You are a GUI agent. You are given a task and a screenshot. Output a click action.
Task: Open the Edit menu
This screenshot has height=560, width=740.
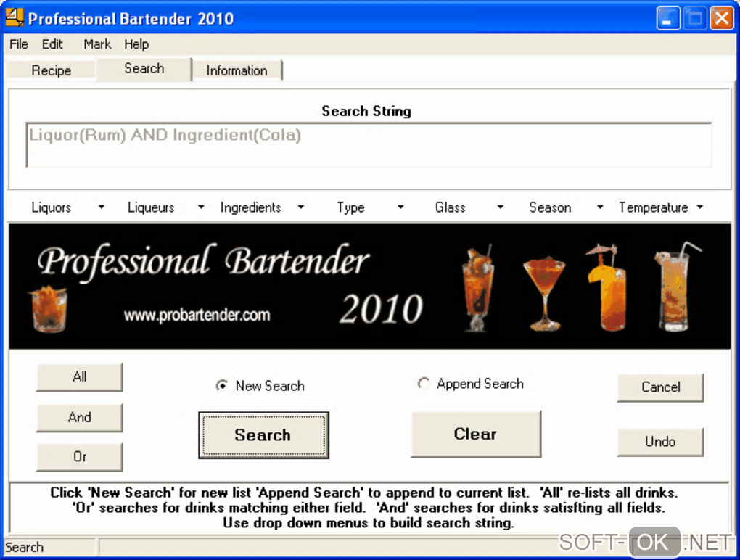click(x=52, y=44)
